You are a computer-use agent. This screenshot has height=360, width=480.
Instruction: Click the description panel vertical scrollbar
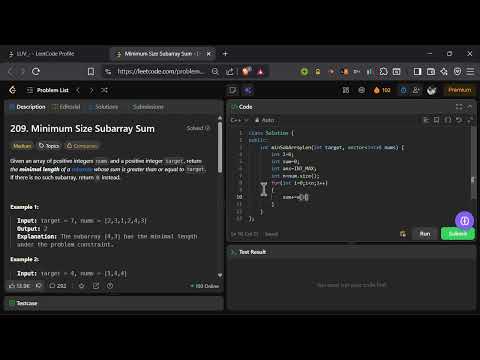[x=220, y=147]
